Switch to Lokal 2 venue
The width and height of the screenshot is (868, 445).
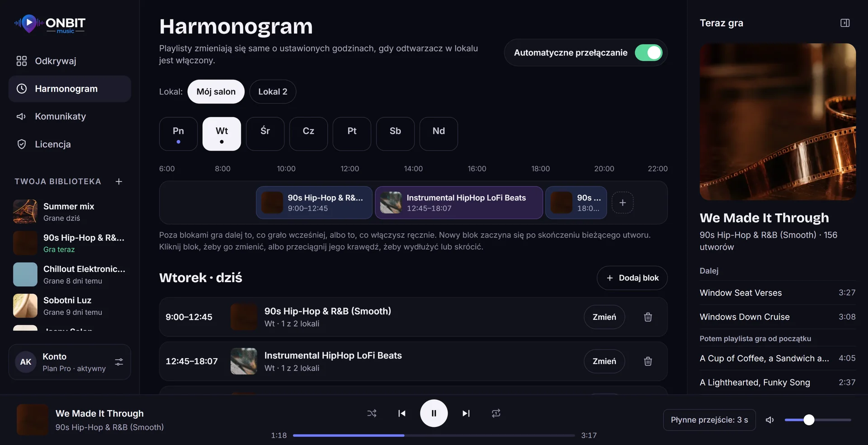pyautogui.click(x=273, y=92)
